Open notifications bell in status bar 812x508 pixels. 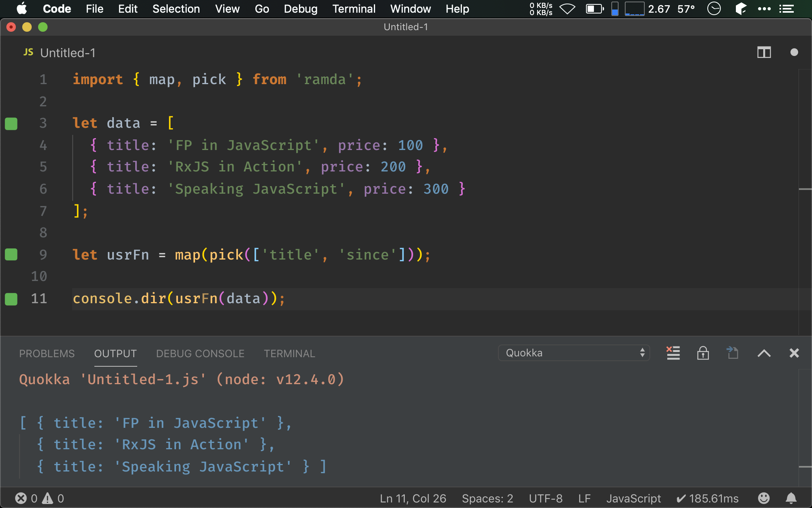coord(791,498)
